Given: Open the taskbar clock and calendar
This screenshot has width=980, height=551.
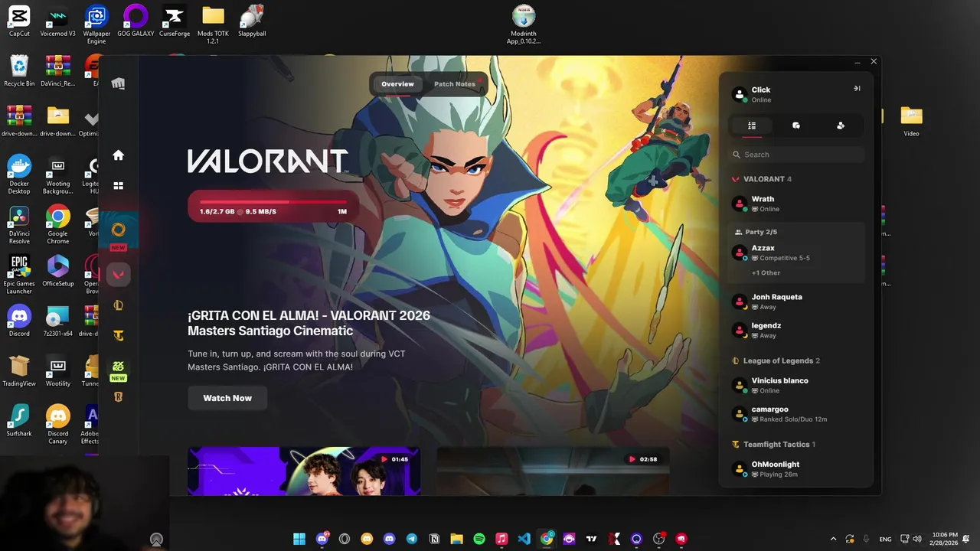Looking at the screenshot, I should [946, 539].
